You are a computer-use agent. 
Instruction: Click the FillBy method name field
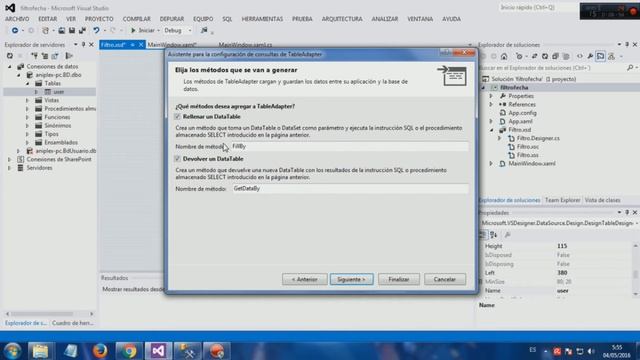click(x=349, y=146)
